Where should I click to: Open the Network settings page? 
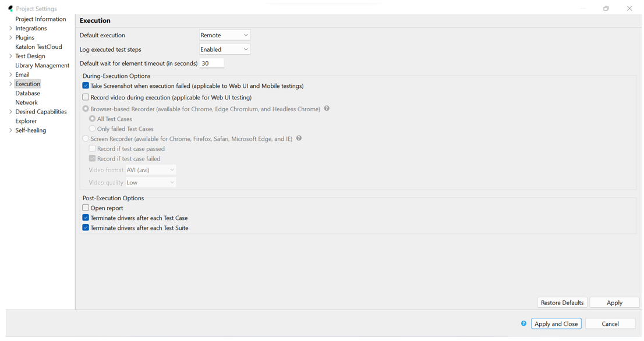[x=26, y=102]
